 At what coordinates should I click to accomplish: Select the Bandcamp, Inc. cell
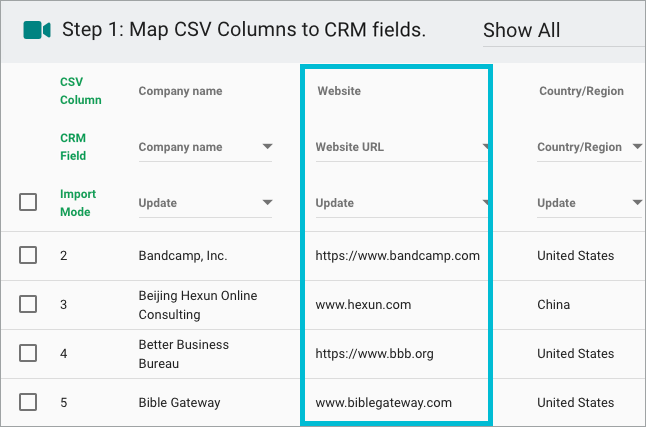183,256
